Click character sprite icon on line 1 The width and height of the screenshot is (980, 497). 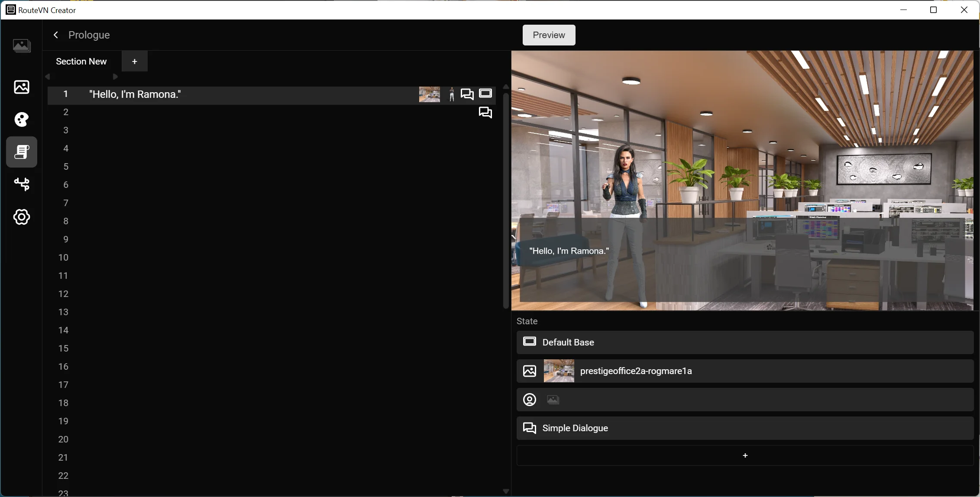[x=451, y=94]
